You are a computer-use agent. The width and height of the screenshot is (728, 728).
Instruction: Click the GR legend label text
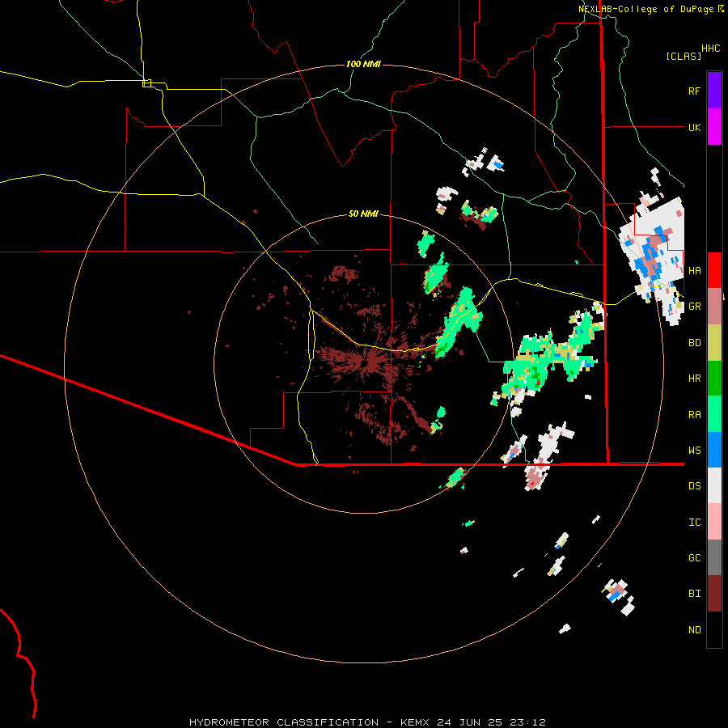[x=694, y=307]
